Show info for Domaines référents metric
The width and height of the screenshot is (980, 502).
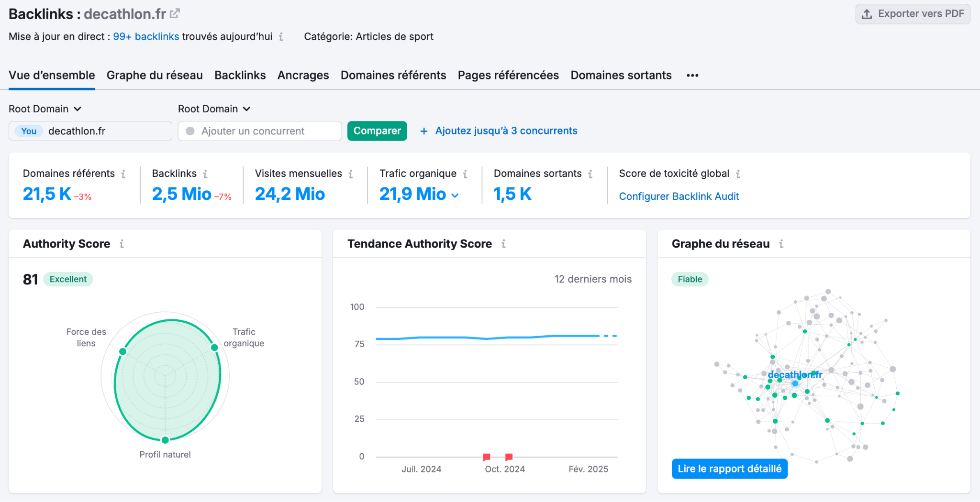[123, 174]
